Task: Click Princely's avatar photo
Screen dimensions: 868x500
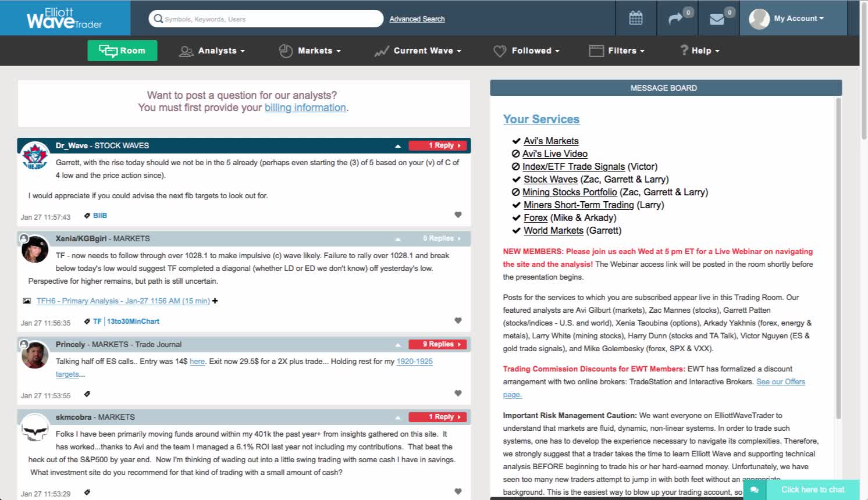Action: coord(35,355)
